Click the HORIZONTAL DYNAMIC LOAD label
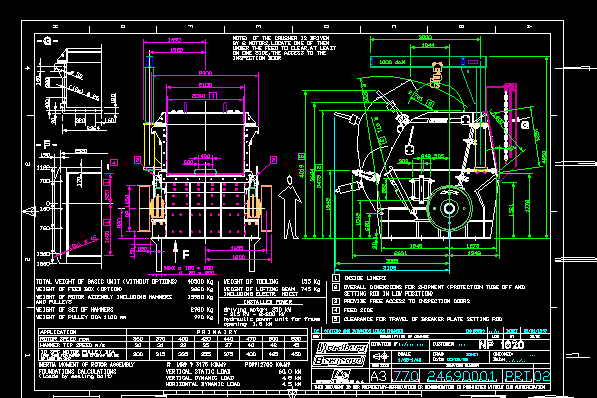 (203, 384)
